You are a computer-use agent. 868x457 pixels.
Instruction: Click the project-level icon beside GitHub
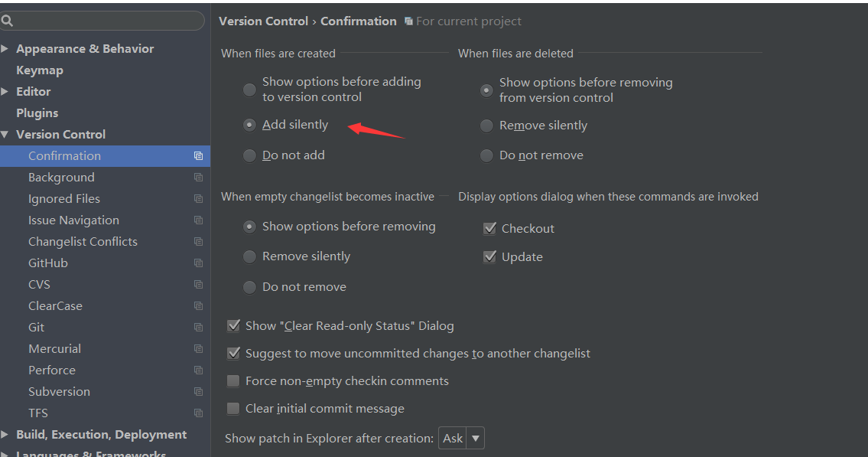coord(198,263)
